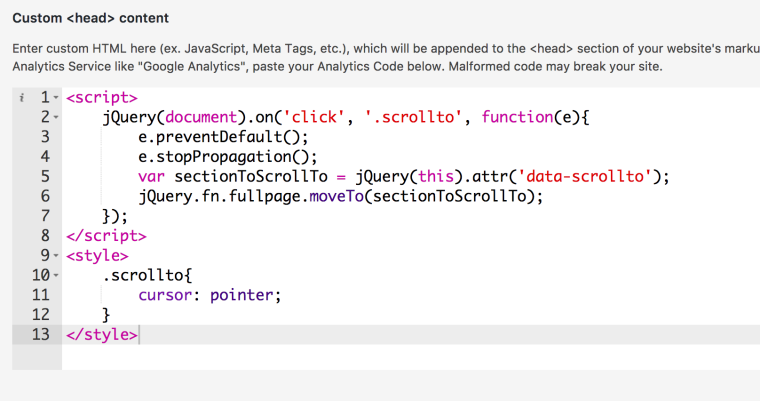Place cursor on jQuery.fn.fullpage.moveTo line
This screenshot has width=760, height=401.
click(340, 197)
